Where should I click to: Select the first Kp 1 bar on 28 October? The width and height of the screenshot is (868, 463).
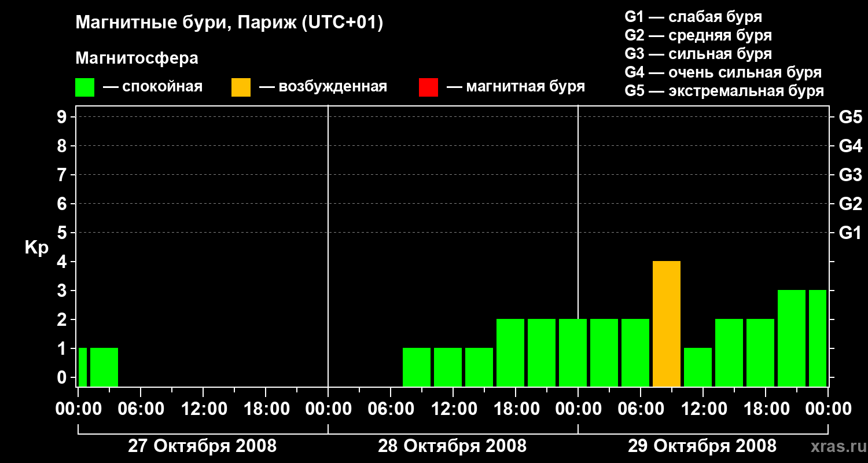point(417,367)
